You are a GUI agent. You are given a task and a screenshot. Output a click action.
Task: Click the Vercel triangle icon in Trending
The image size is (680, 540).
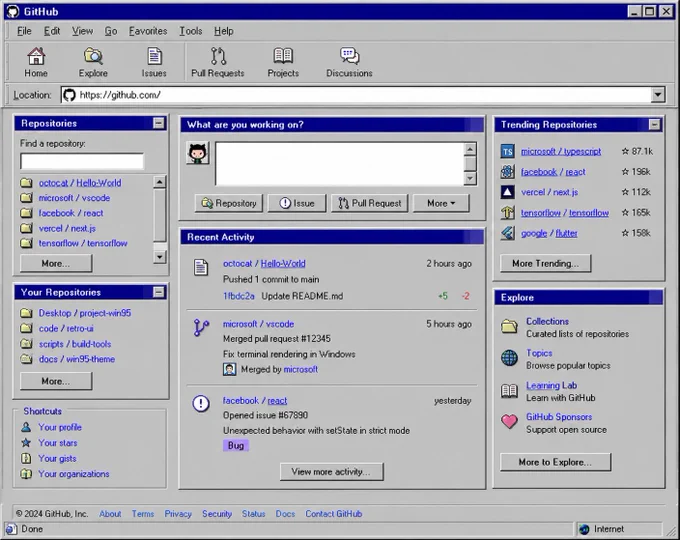coord(507,192)
